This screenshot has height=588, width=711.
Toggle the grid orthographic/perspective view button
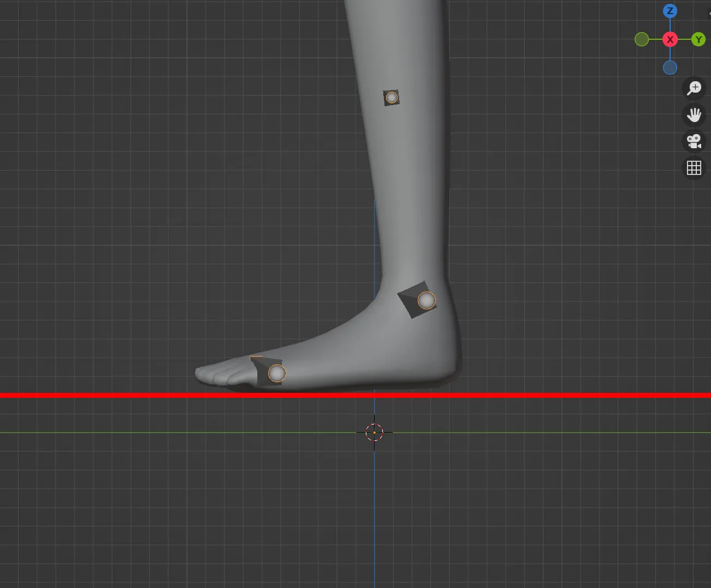(694, 168)
